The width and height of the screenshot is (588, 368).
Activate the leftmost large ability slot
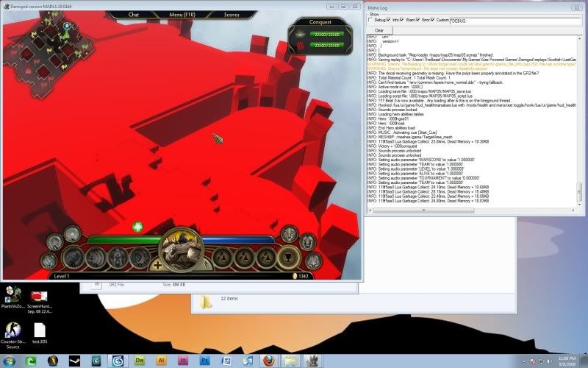[73, 258]
